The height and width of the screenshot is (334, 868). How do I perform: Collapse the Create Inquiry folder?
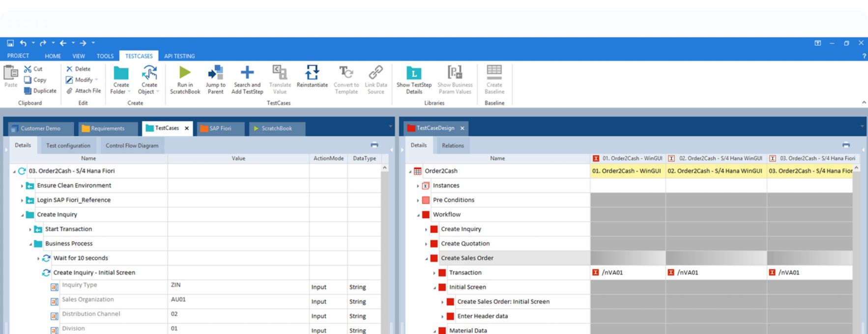point(22,215)
